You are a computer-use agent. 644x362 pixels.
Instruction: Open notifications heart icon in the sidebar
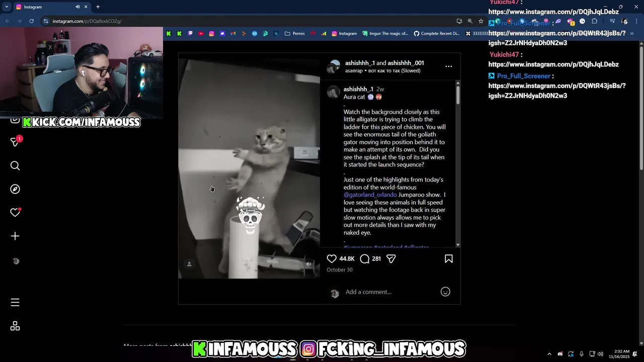[15, 213]
